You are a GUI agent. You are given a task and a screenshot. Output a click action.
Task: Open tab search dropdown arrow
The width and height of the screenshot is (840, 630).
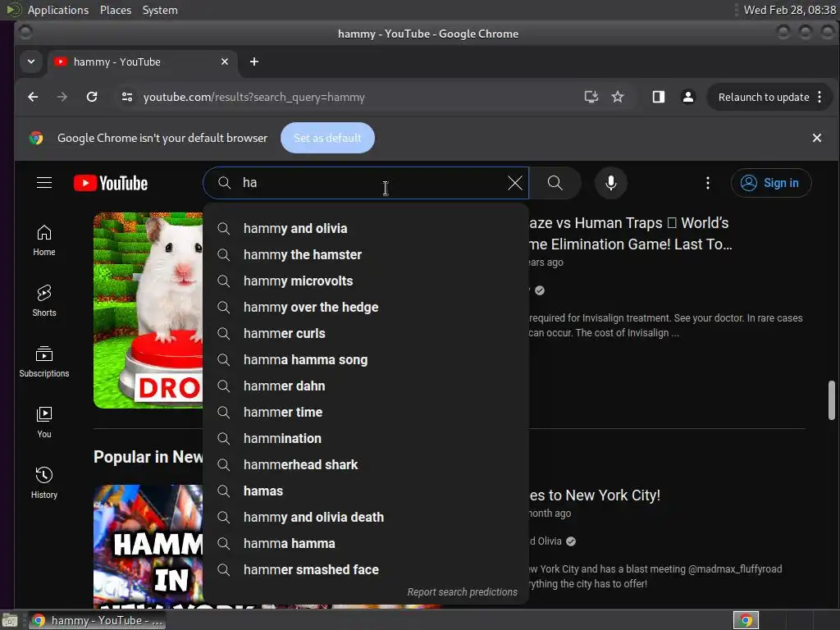tap(31, 62)
